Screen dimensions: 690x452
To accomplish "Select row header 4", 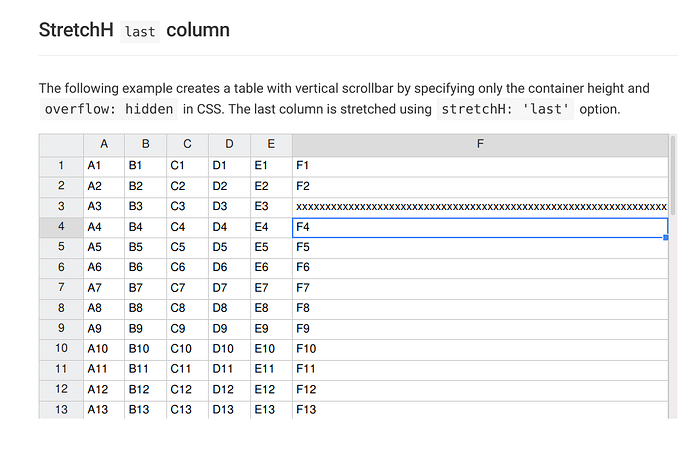I will 61,227.
